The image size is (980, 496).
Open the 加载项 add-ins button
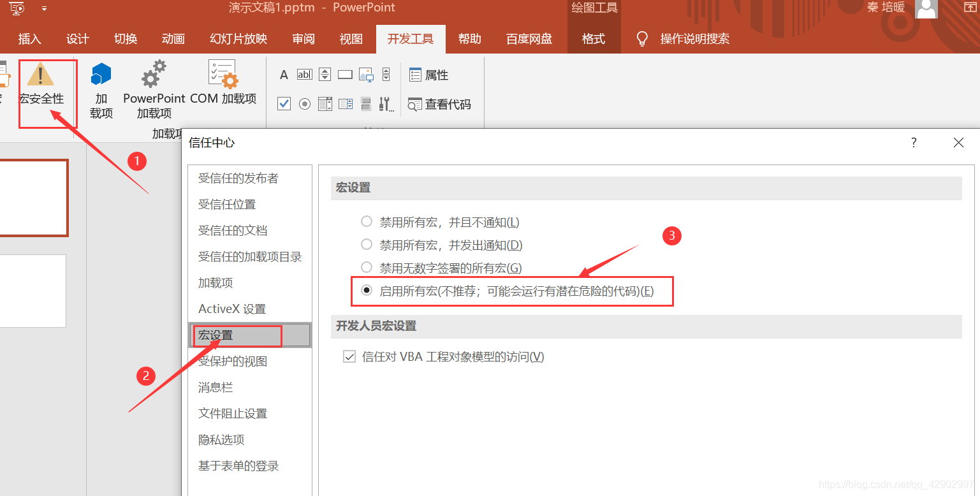(101, 91)
